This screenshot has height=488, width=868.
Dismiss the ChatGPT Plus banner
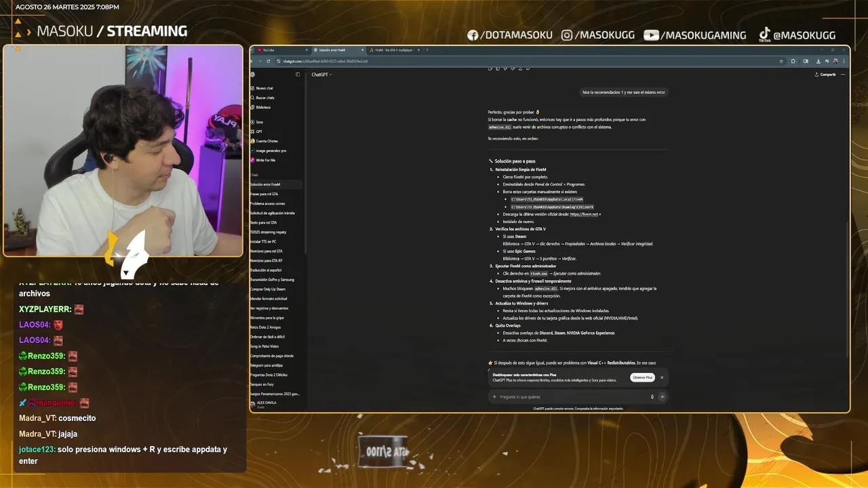(662, 378)
